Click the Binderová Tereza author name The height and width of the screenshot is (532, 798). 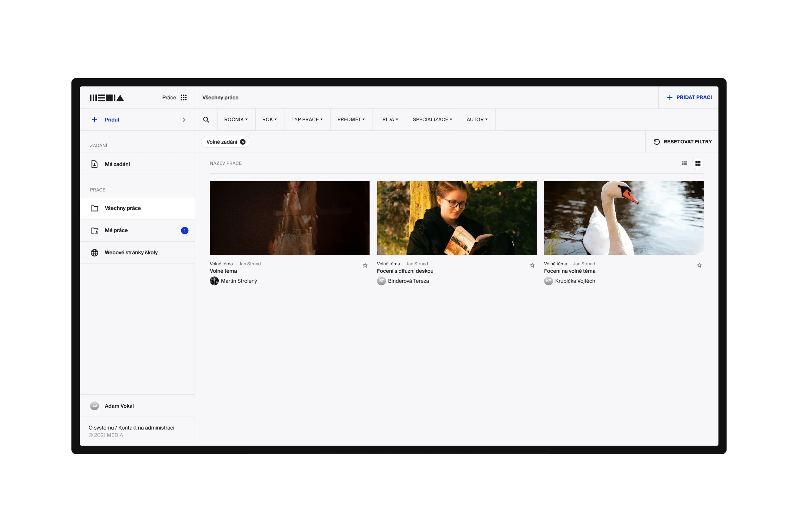click(x=409, y=281)
